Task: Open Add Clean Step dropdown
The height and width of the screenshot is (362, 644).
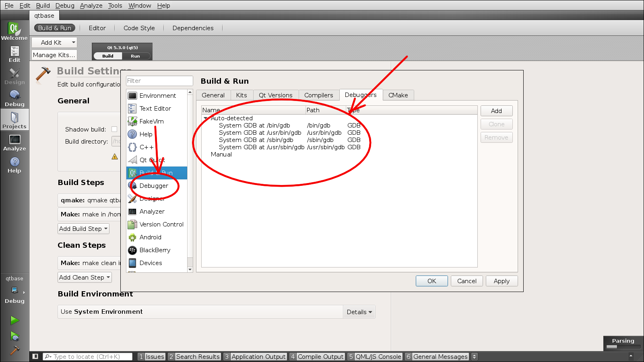Action: click(85, 278)
